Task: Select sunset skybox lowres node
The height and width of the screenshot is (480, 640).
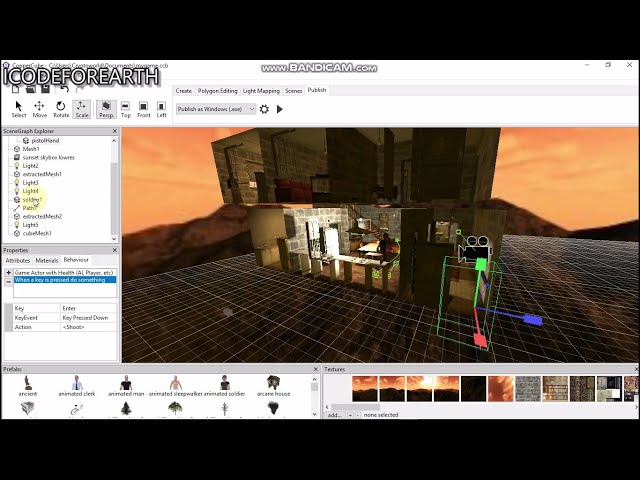Action: click(x=49, y=157)
